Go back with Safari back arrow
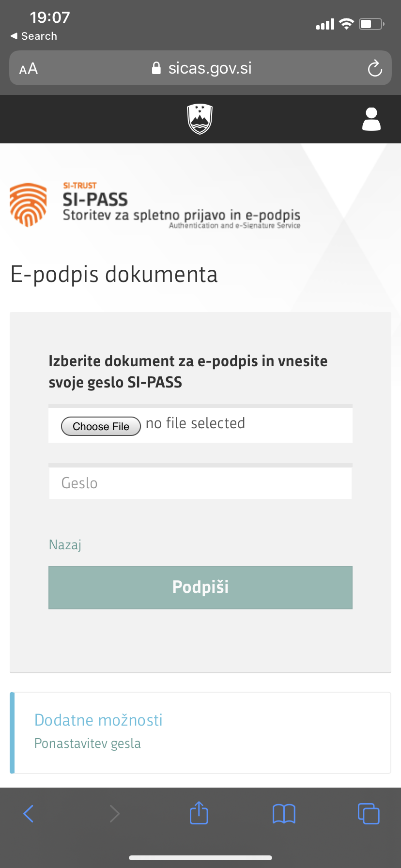 click(29, 813)
